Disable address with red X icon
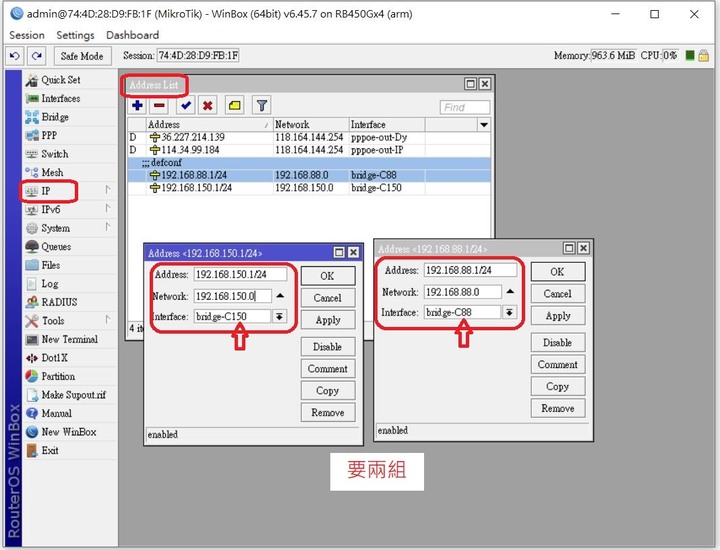 [x=208, y=106]
